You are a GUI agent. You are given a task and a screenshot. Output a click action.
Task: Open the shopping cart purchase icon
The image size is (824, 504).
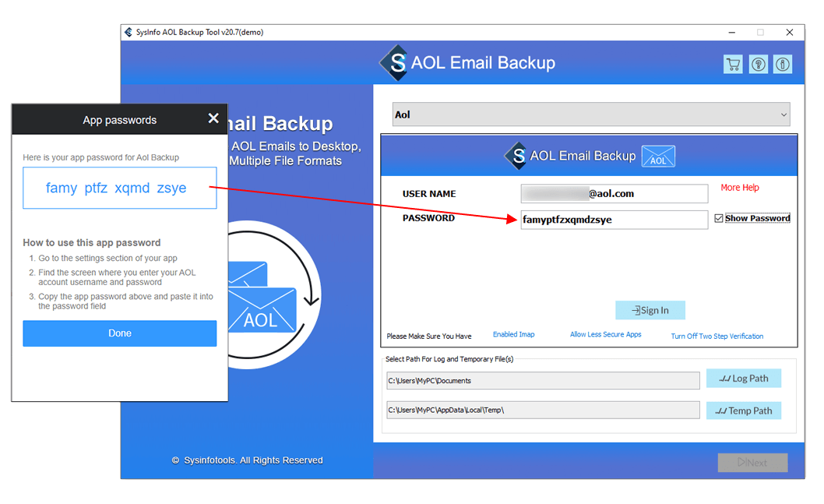[733, 64]
